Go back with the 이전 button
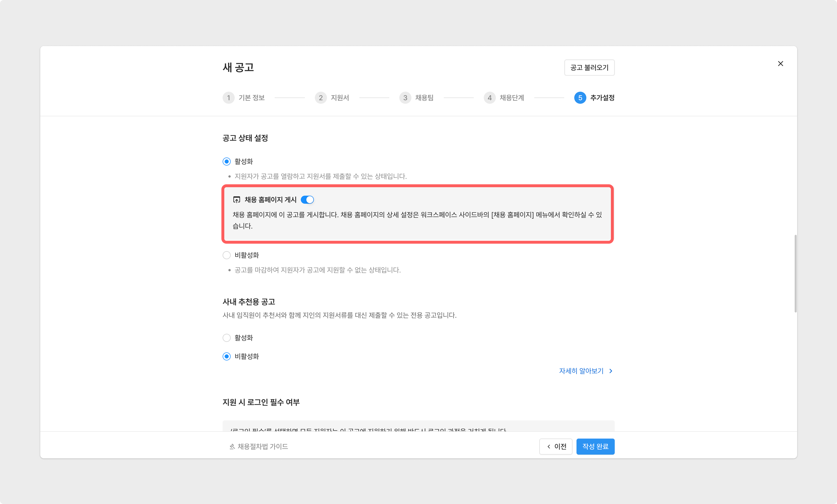The height and width of the screenshot is (504, 837). tap(556, 446)
